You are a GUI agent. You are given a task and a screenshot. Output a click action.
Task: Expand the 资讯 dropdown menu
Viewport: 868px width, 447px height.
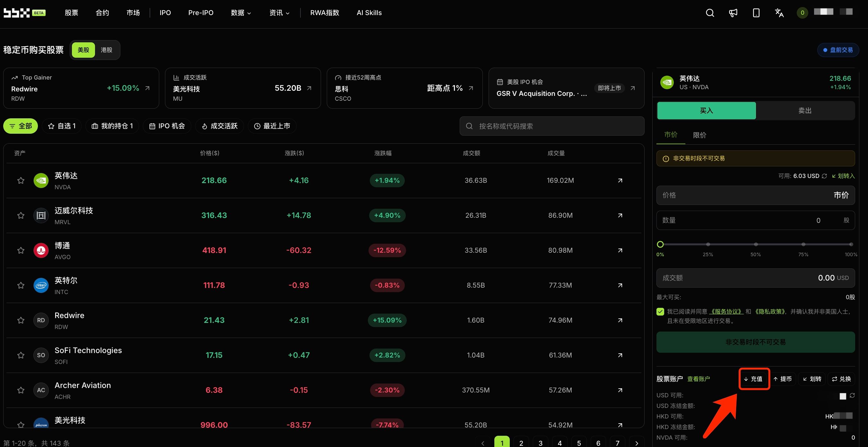279,13
